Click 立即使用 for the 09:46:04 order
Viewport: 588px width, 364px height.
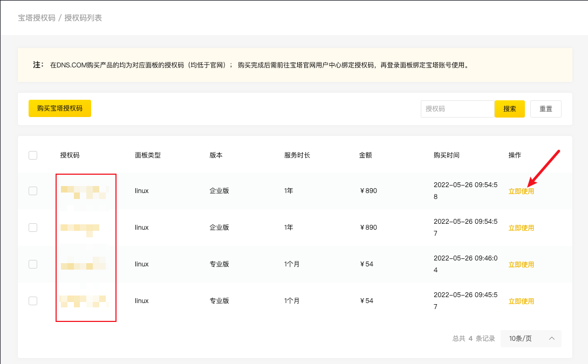[521, 265]
